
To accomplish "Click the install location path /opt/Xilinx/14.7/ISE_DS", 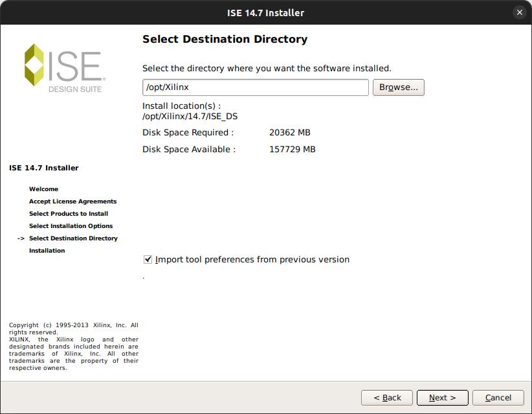I will click(190, 116).
